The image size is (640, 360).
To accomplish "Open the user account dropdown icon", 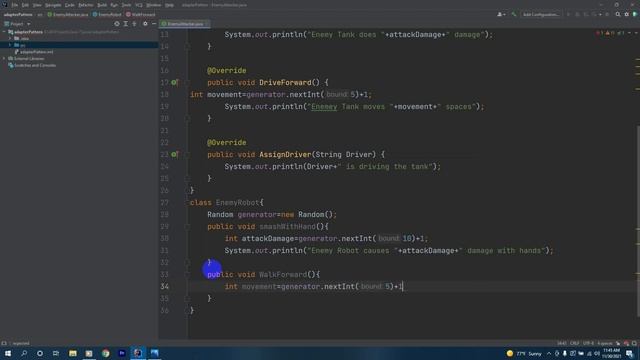I will pyautogui.click(x=501, y=14).
